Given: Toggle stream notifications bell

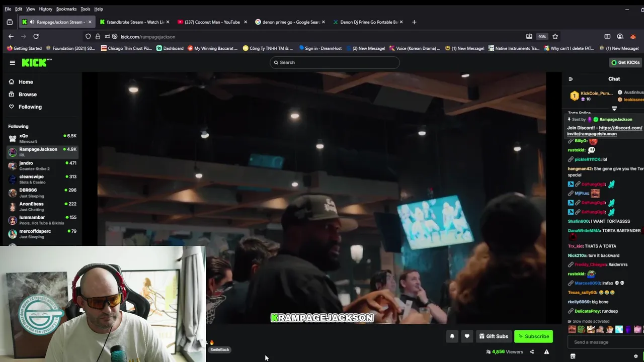Looking at the screenshot, I should coord(452,336).
